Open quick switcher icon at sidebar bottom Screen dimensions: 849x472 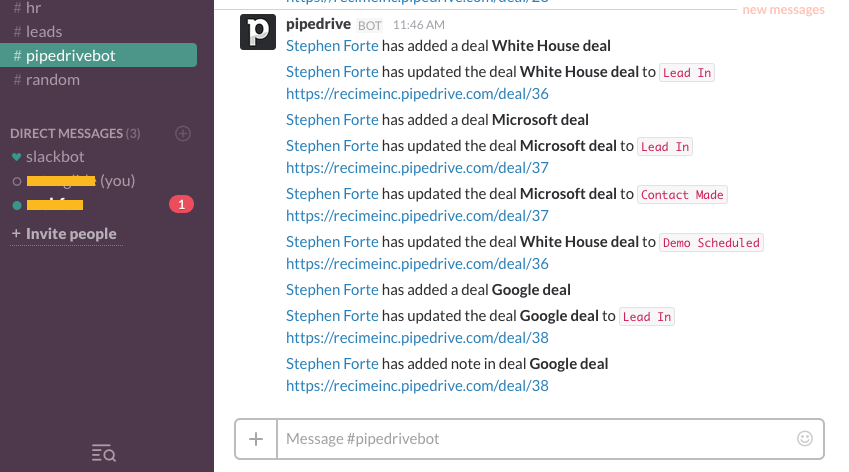(x=104, y=454)
